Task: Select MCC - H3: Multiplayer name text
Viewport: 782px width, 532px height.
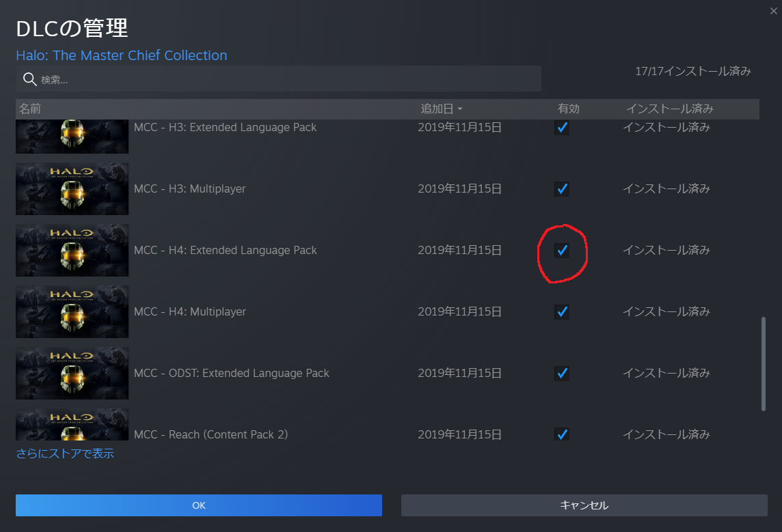Action: (x=189, y=188)
